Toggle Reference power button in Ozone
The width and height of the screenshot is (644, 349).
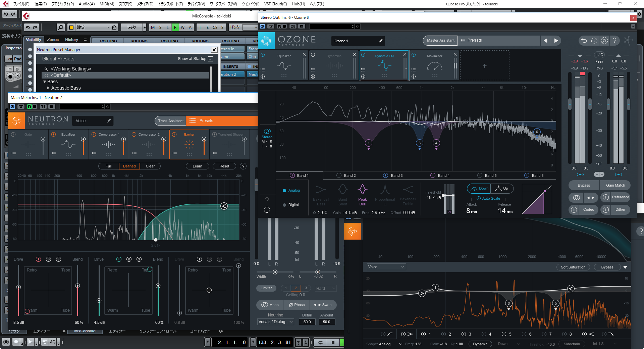point(605,197)
